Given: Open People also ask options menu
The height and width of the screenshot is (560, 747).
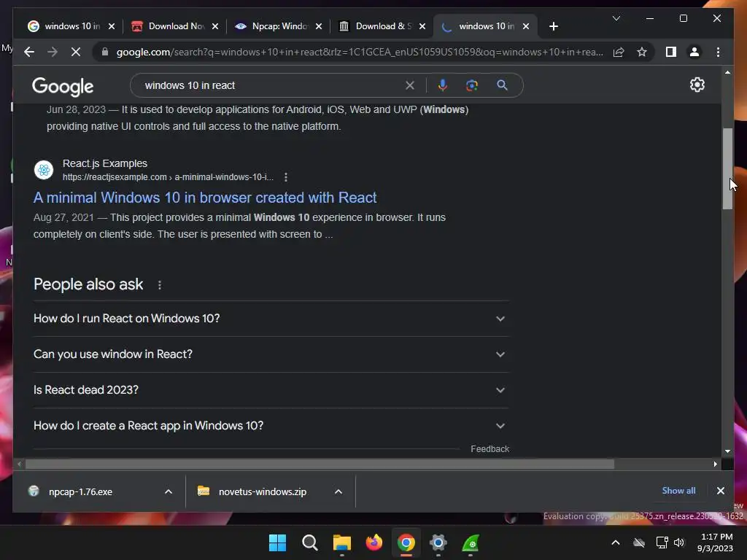Looking at the screenshot, I should pyautogui.click(x=160, y=285).
